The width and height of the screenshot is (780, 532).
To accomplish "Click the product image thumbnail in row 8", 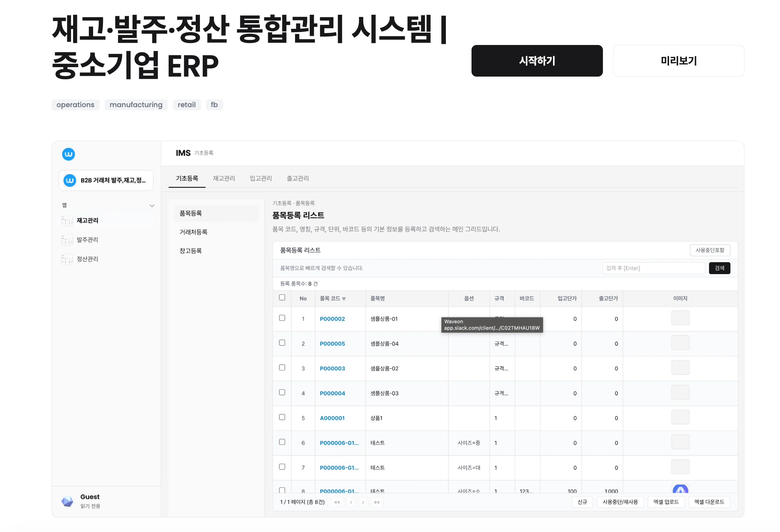I will click(681, 489).
